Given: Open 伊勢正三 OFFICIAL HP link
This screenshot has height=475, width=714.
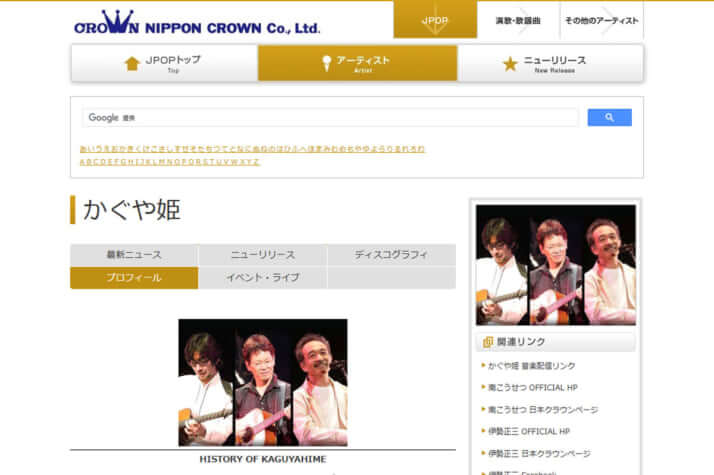Looking at the screenshot, I should pos(529,432).
